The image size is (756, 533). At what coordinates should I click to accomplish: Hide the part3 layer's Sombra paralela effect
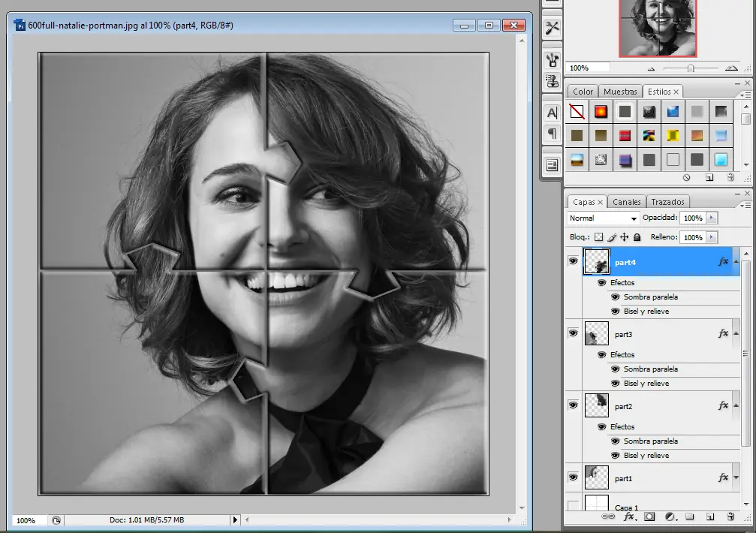[x=615, y=369]
